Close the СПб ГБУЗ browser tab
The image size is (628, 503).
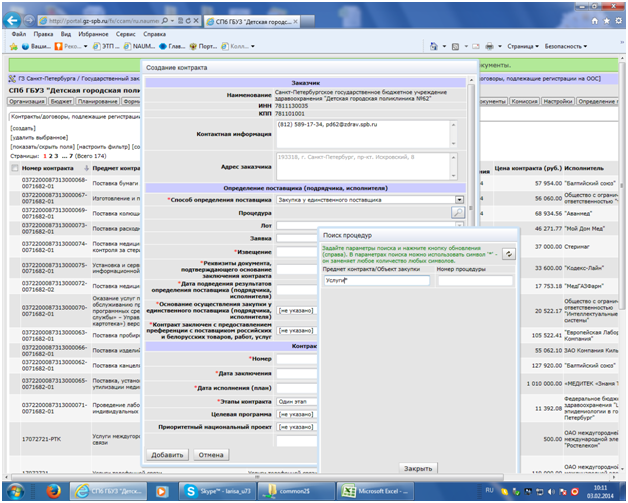pos(295,22)
